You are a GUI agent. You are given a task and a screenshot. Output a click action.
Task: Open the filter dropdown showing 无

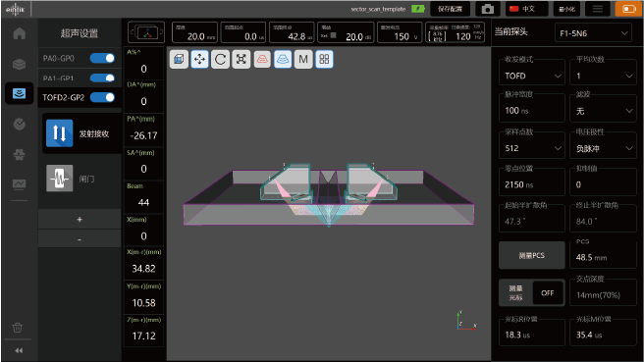pos(603,111)
